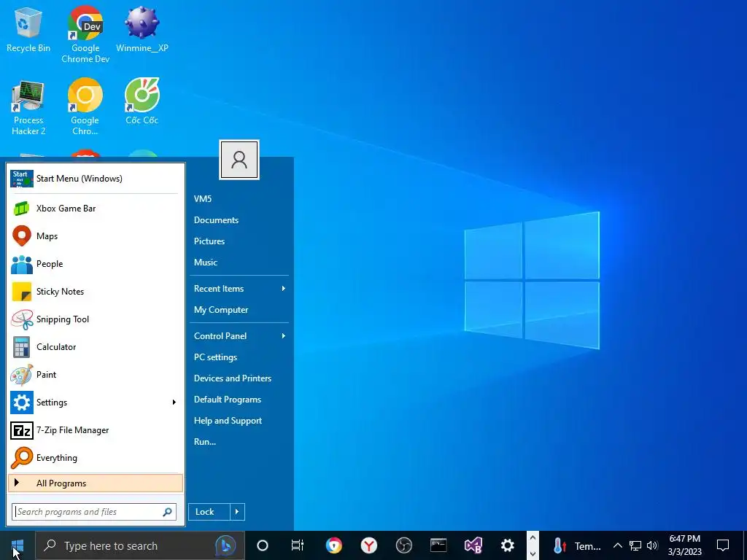747x560 pixels.
Task: Expand the Control Panel submenu arrow
Action: pos(284,336)
